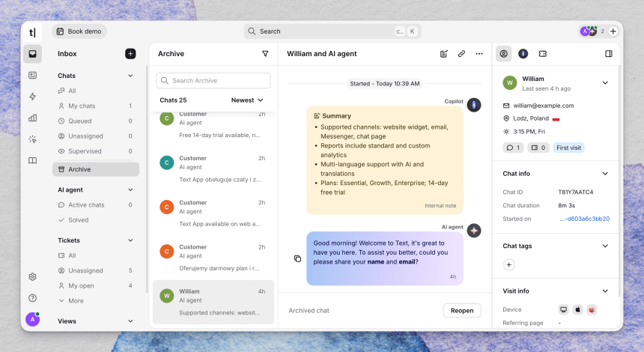Open the Reports bar chart icon

coord(32,118)
